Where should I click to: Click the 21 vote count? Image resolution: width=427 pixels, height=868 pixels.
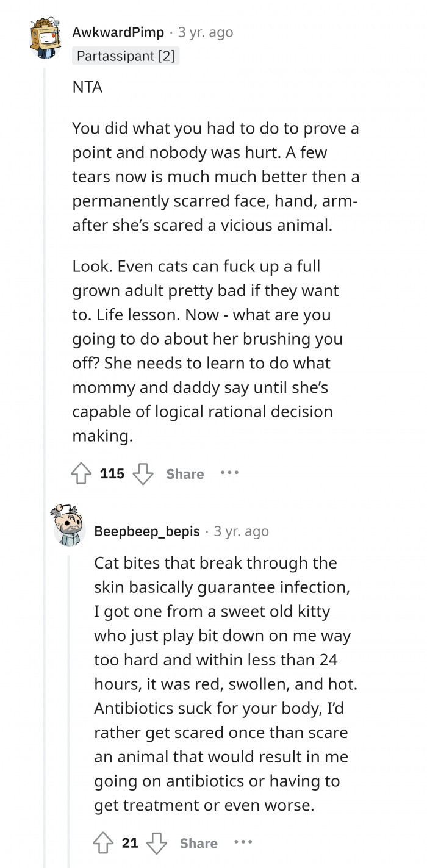click(x=130, y=844)
